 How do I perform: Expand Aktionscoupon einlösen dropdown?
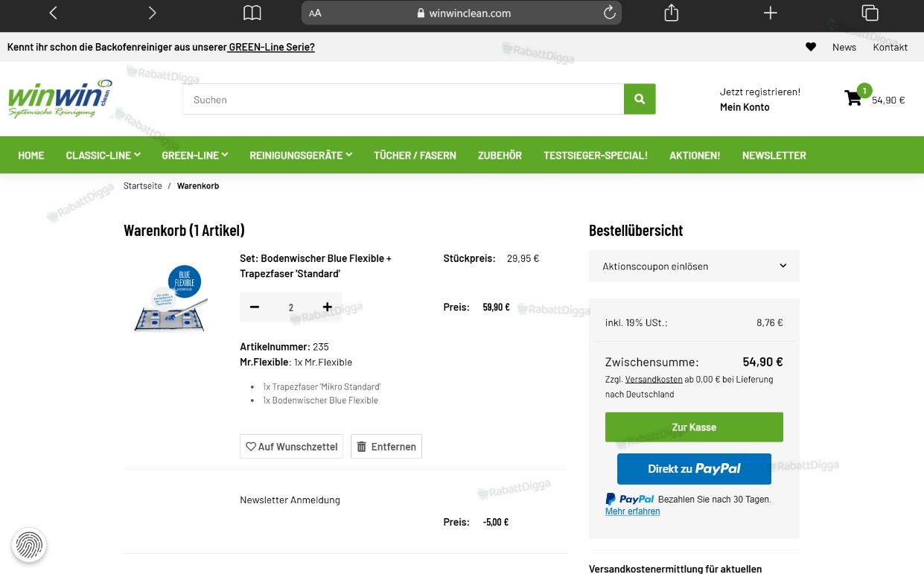tap(694, 266)
